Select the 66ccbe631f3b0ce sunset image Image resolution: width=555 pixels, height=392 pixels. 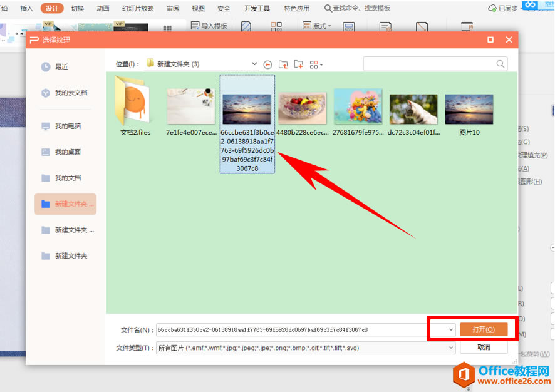point(247,124)
